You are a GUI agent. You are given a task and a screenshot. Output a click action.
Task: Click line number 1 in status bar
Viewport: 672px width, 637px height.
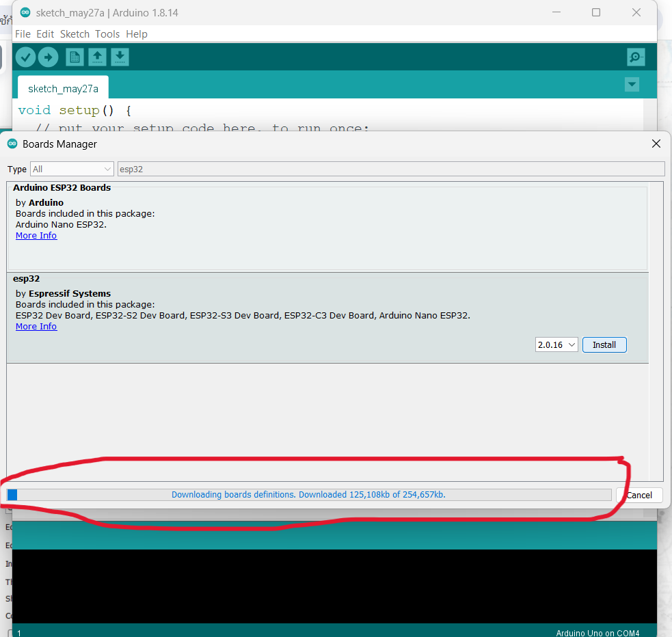(x=19, y=633)
